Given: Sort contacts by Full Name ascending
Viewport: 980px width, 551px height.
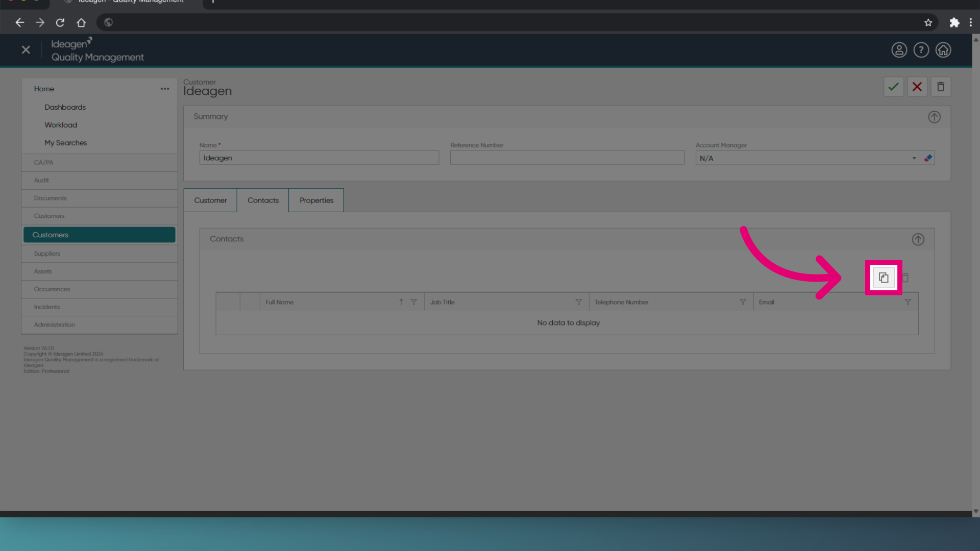Looking at the screenshot, I should pyautogui.click(x=401, y=302).
